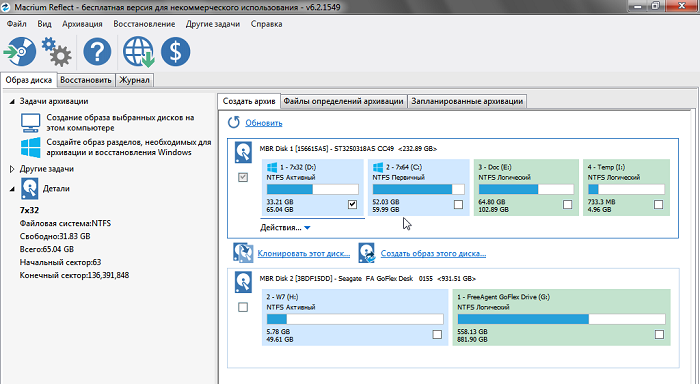This screenshot has width=700, height=384.
Task: Open the Файл menu
Action: (17, 24)
